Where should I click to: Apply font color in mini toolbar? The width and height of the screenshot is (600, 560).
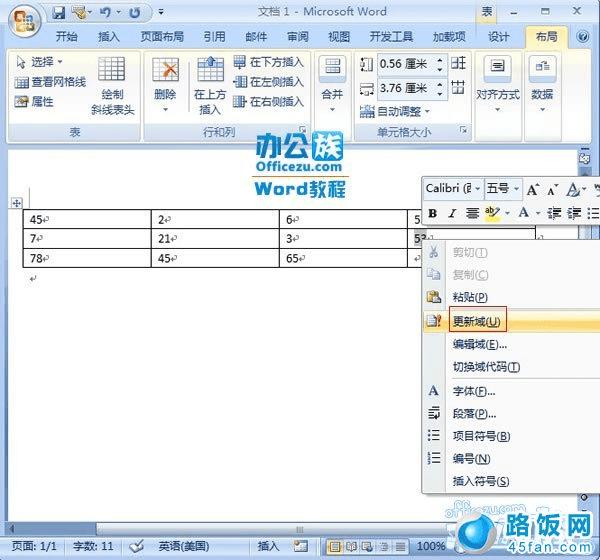click(x=523, y=213)
